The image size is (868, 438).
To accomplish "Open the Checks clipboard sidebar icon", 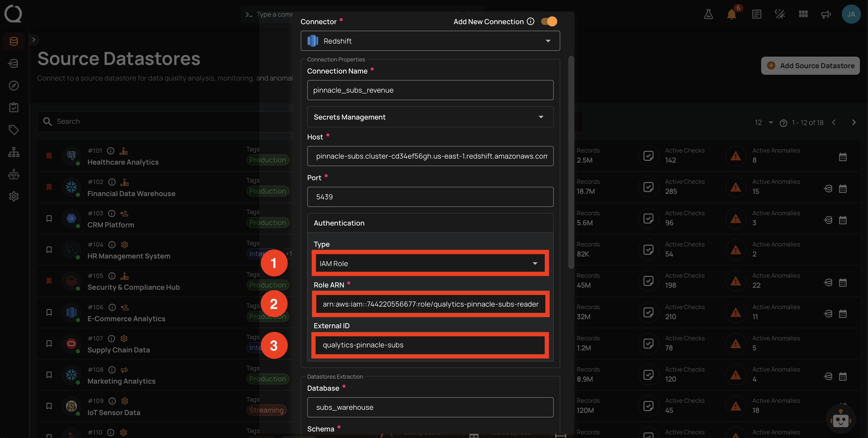I will click(14, 107).
